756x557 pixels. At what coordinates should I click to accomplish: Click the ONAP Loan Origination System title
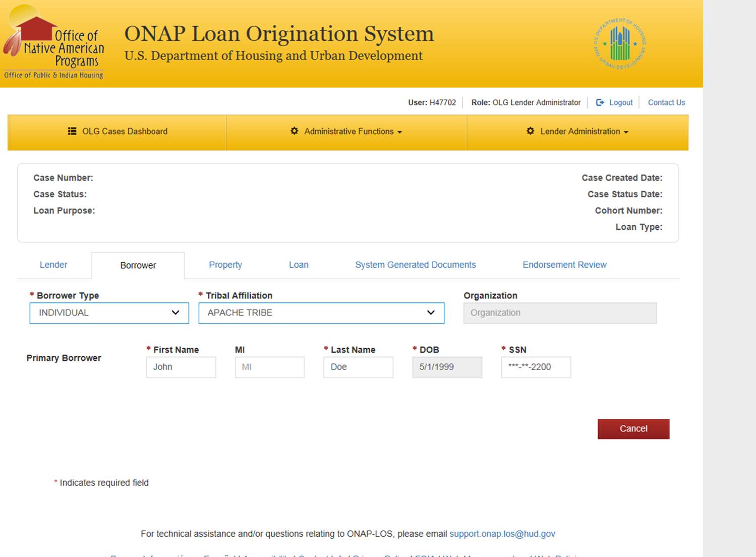(x=279, y=34)
